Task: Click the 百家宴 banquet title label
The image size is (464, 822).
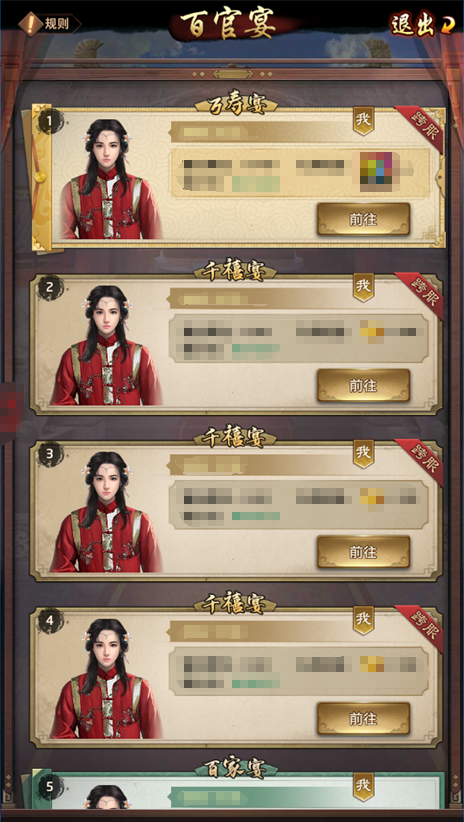Action: 235,769
